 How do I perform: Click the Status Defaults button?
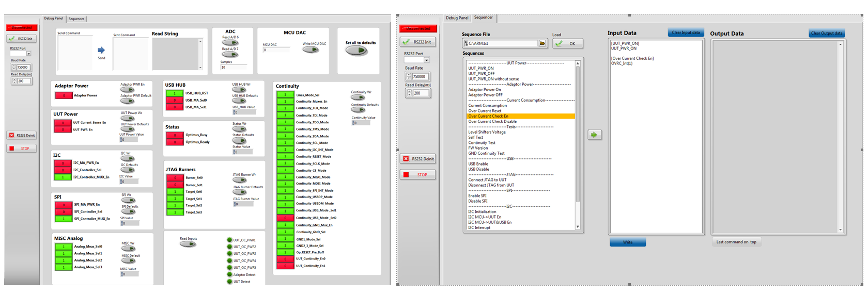239,140
